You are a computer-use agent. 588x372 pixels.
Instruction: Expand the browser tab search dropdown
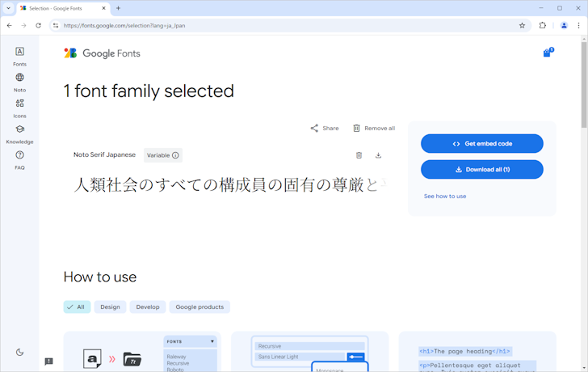[8, 8]
